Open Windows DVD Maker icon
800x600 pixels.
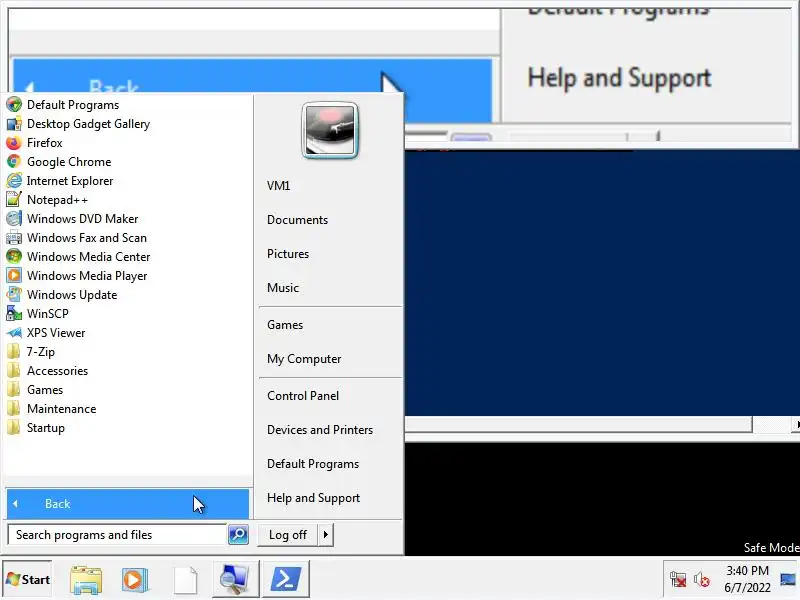(x=14, y=218)
